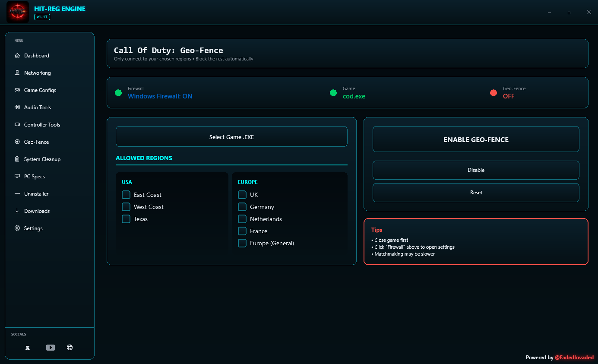Click the "Call Of Duty: Geo-Fence" title

pos(168,51)
